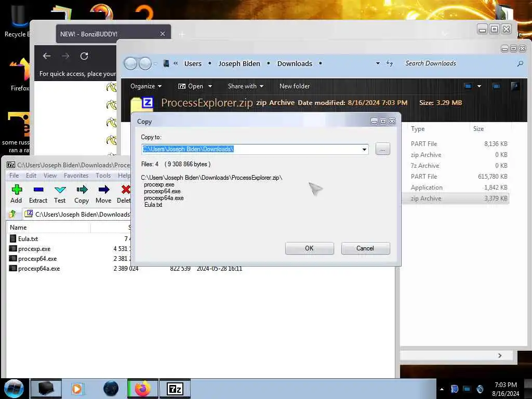Select the 7z Archive row in Explorer
532x399 pixels.
[455, 166]
